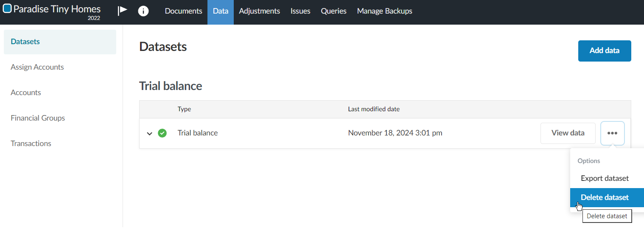This screenshot has width=644, height=228.
Task: Navigate to Manage Backups
Action: pyautogui.click(x=384, y=11)
